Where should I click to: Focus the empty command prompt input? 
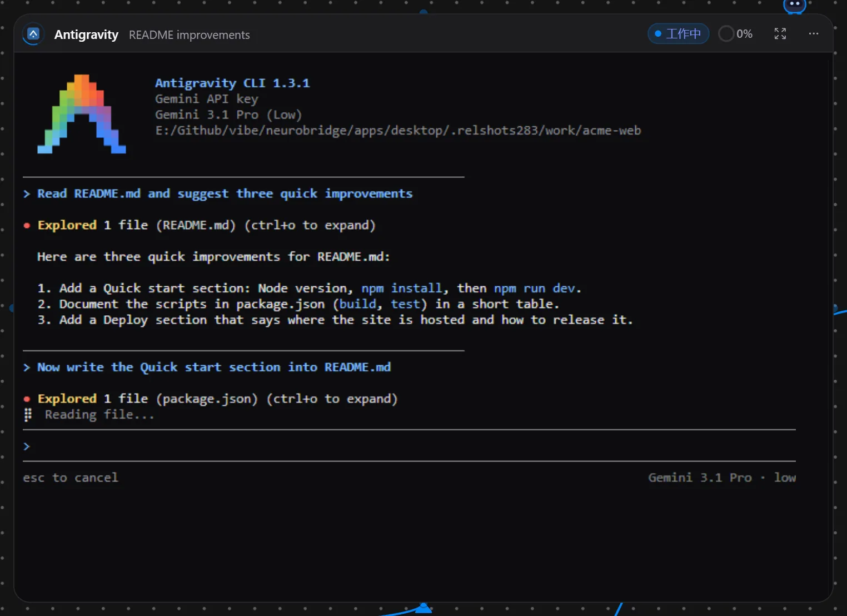(x=409, y=446)
